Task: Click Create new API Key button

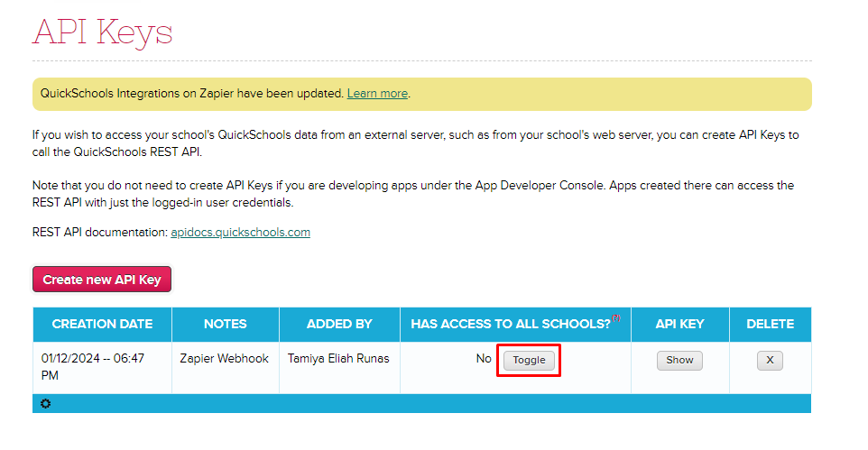Action: point(102,280)
